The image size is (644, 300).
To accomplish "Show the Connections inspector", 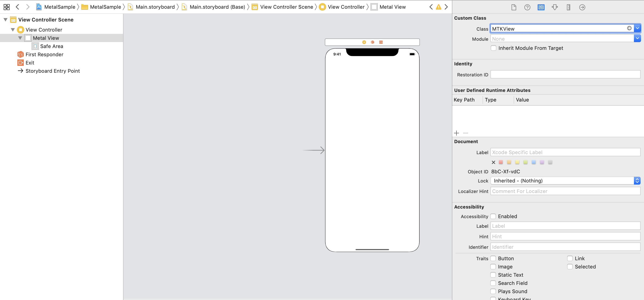I will (582, 7).
